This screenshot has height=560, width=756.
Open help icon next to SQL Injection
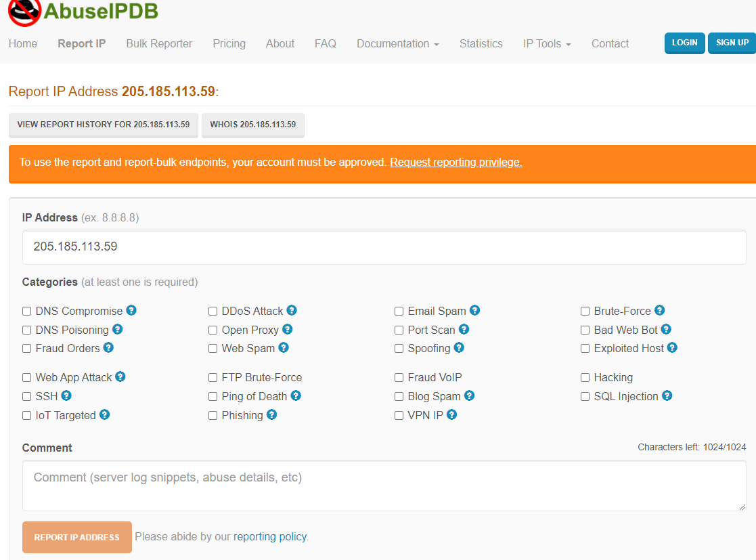pos(667,395)
